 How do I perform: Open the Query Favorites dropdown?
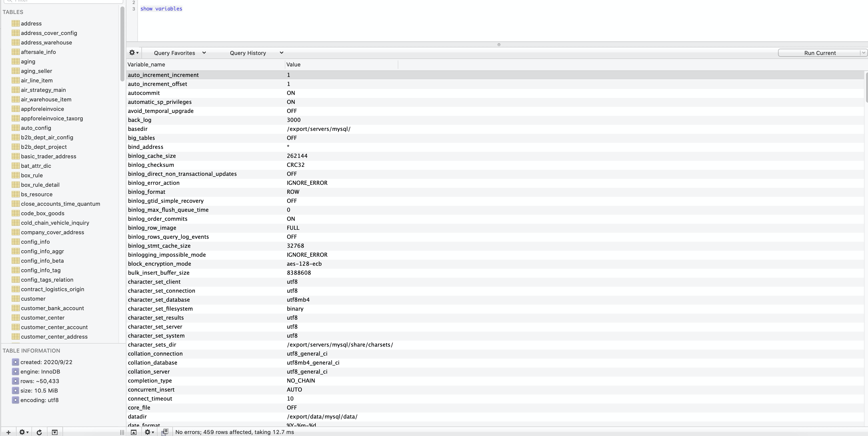179,53
